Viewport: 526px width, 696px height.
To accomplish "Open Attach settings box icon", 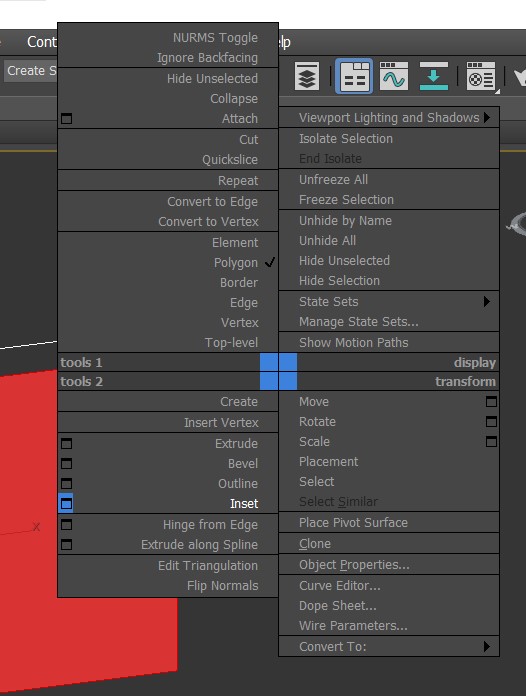I will (x=67, y=119).
